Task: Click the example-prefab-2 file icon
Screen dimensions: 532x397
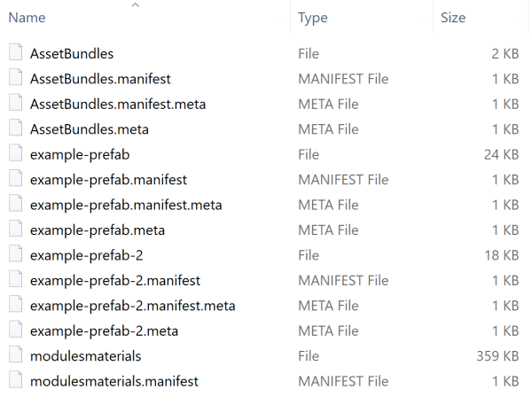Action: [15, 255]
